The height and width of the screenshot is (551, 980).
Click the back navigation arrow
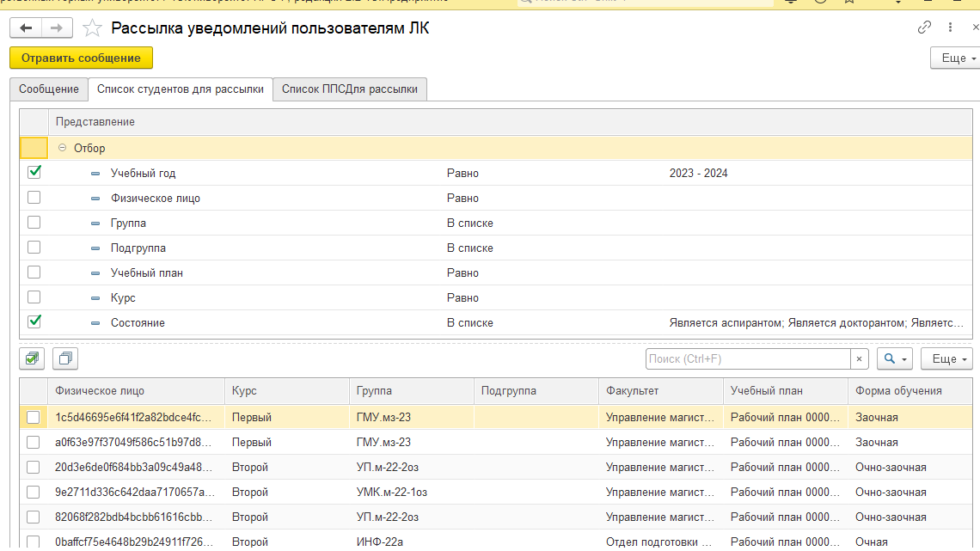pos(26,28)
